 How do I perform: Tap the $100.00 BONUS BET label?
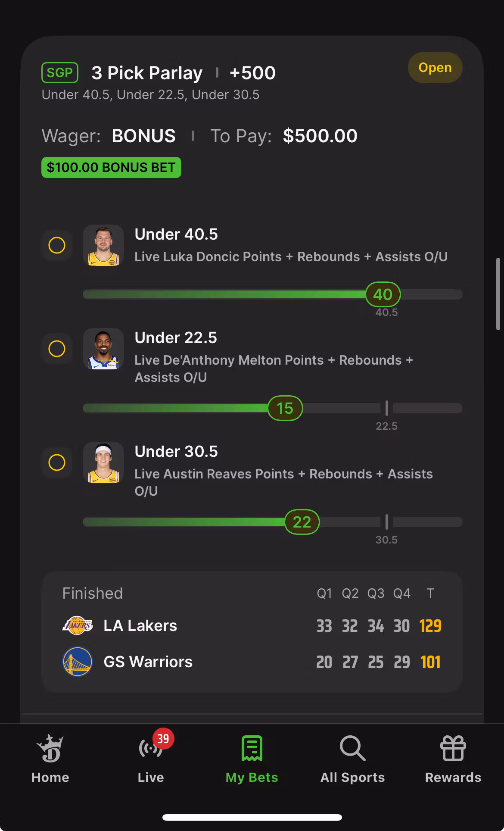[111, 167]
